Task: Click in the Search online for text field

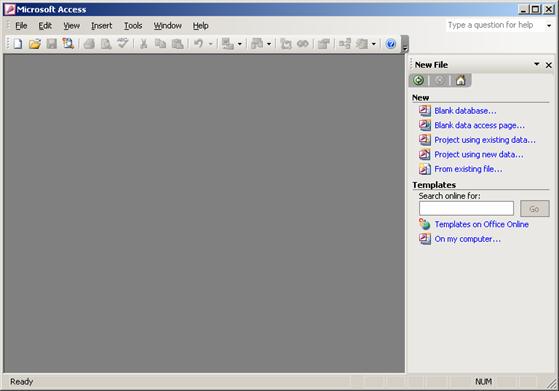Action: 466,208
